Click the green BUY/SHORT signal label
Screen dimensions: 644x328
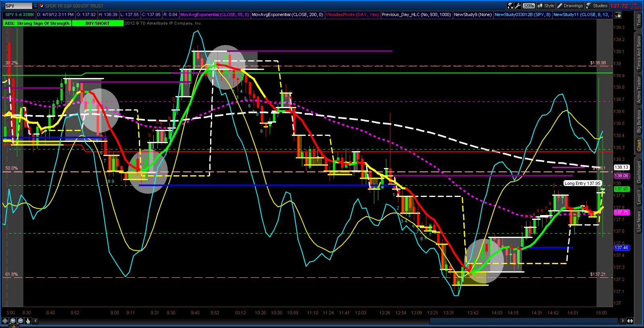[97, 23]
